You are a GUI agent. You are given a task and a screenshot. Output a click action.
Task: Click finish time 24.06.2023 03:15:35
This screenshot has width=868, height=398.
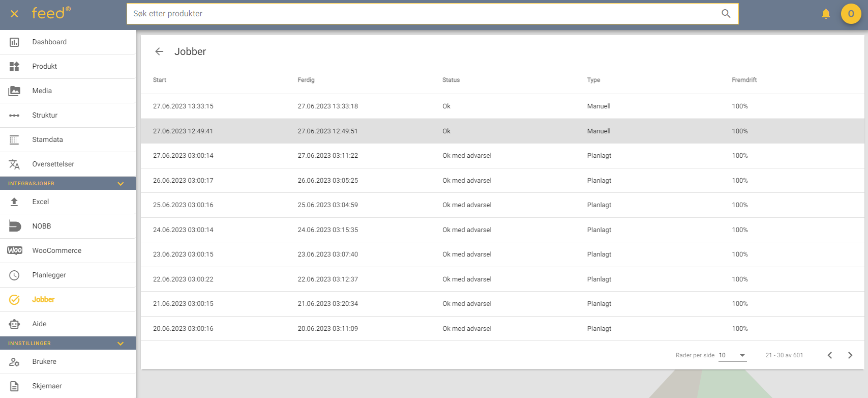point(328,230)
